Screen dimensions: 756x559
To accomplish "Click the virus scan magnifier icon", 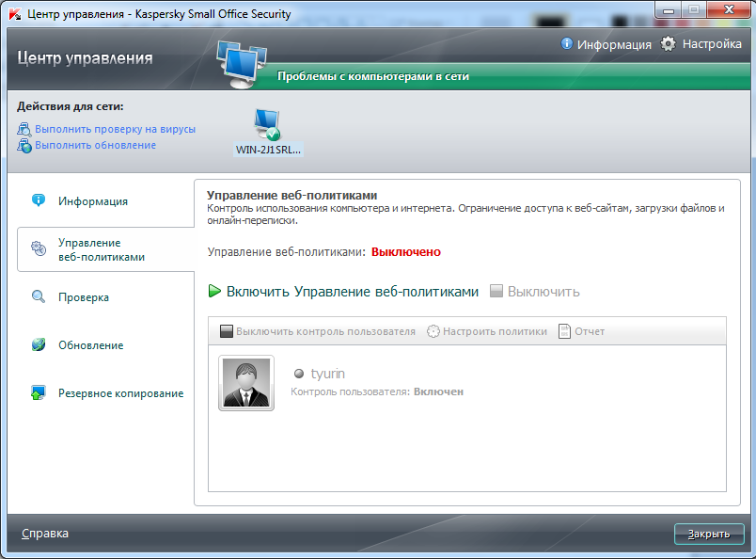I will point(24,129).
